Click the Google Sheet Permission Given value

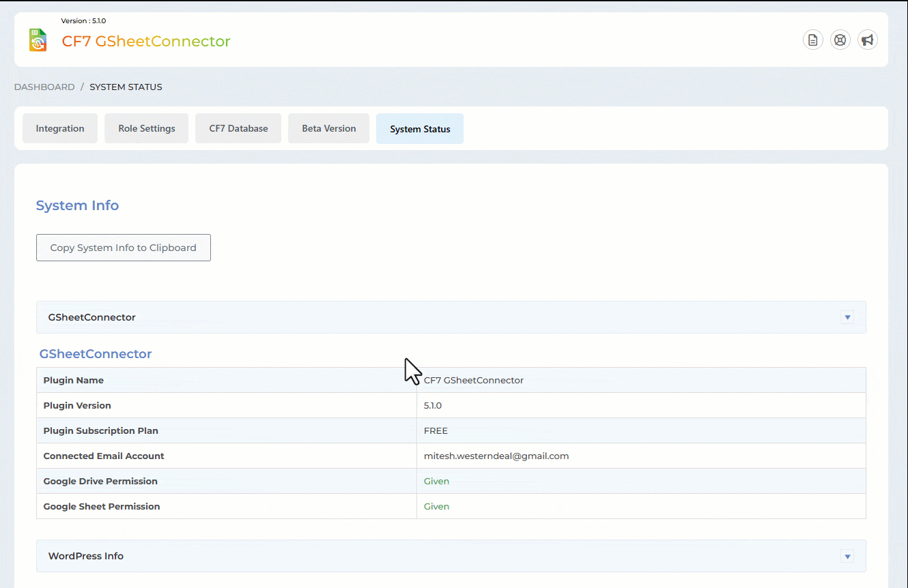[436, 506]
